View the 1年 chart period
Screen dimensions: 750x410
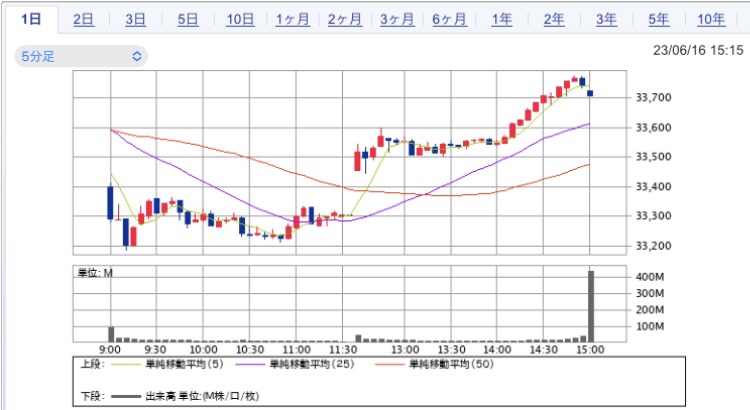click(502, 20)
